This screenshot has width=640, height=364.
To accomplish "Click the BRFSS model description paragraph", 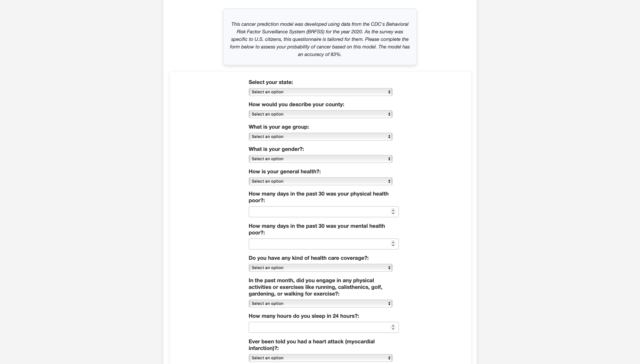I will click(320, 39).
